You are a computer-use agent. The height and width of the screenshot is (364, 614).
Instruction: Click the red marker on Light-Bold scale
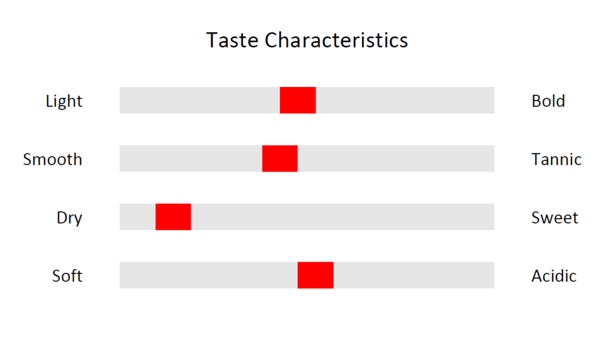(297, 100)
